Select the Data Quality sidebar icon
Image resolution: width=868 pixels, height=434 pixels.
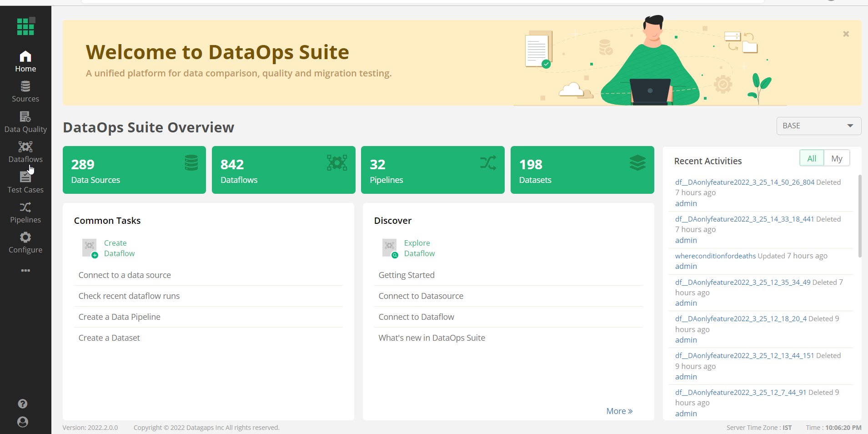point(25,120)
